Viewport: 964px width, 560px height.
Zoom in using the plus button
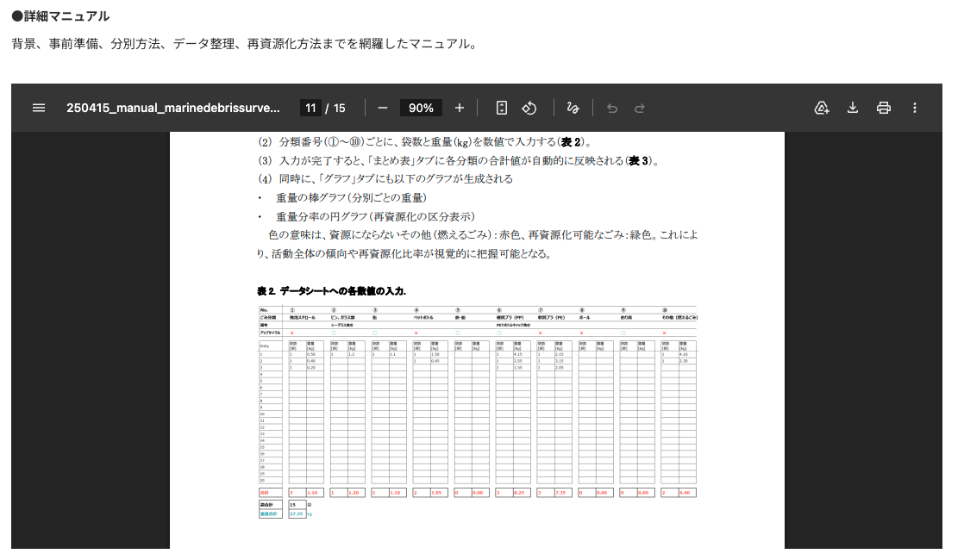click(x=459, y=108)
